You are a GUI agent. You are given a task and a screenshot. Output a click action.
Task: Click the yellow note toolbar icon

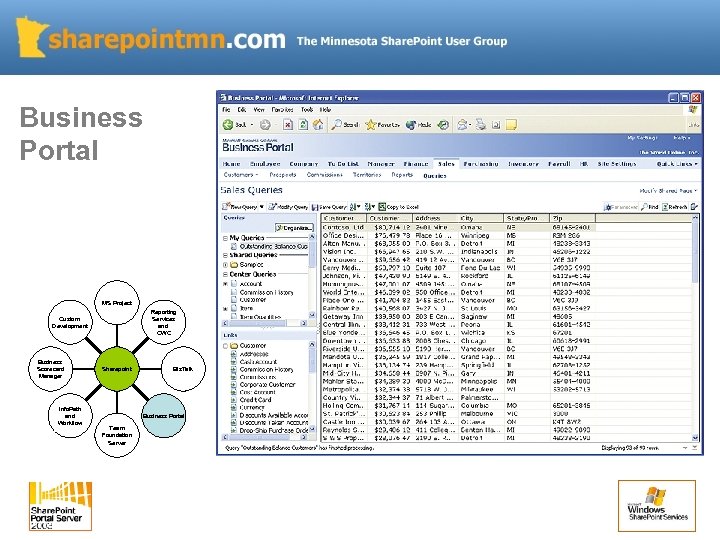tap(511, 124)
